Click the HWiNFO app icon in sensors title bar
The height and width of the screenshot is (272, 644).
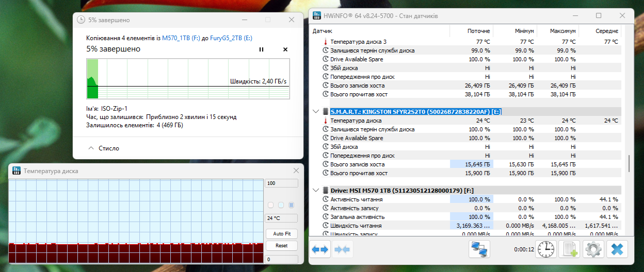click(x=318, y=15)
